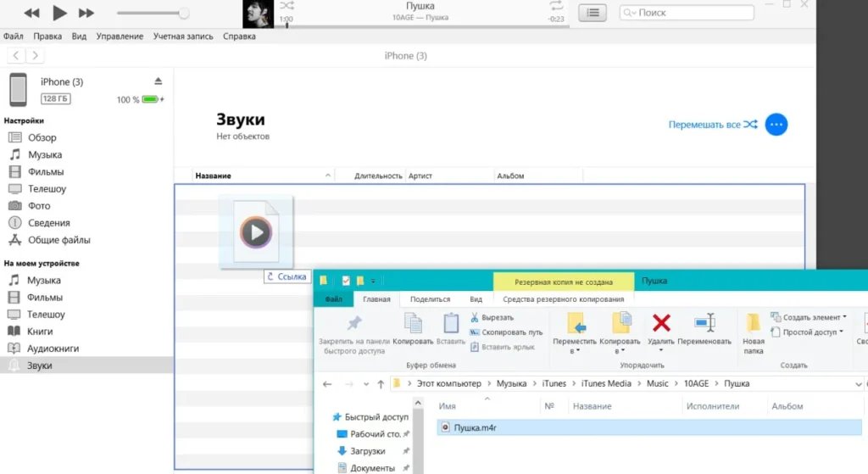
Task: Open Создать элемент dropdown
Action: pos(809,317)
